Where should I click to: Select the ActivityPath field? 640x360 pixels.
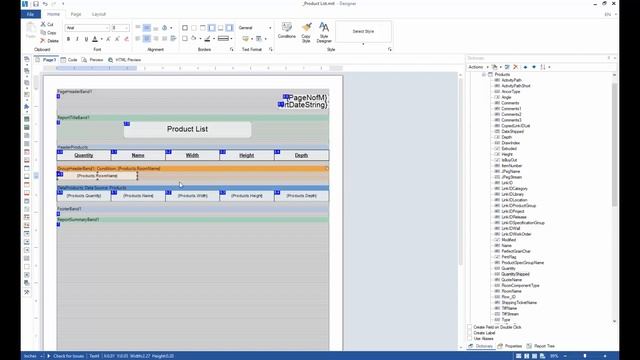(x=511, y=80)
